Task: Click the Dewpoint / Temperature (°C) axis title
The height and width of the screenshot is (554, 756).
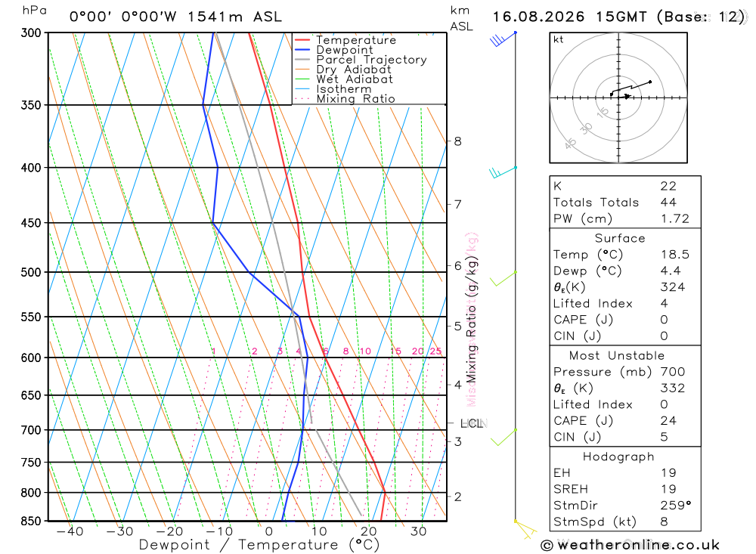Action: pyautogui.click(x=259, y=545)
